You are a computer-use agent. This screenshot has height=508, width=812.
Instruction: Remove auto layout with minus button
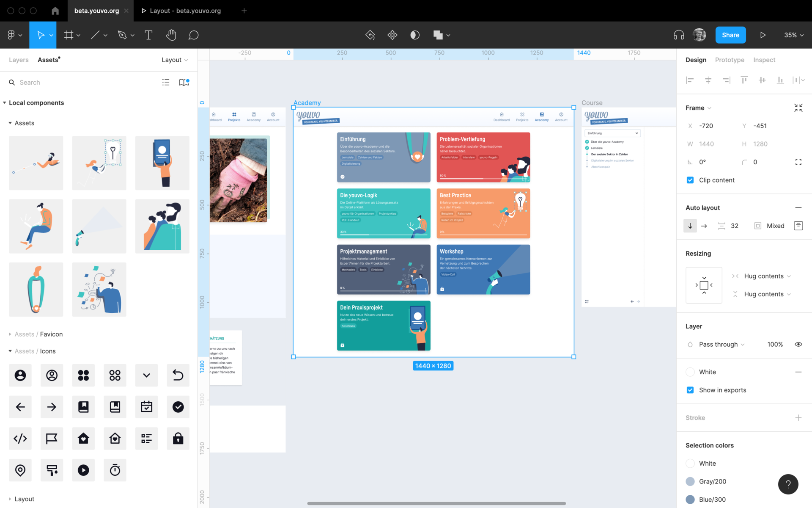pos(798,207)
